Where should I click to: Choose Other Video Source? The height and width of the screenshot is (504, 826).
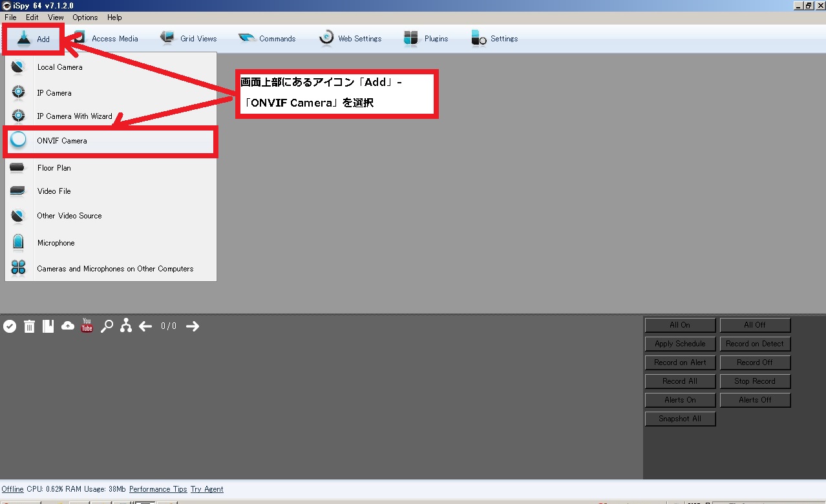111,216
